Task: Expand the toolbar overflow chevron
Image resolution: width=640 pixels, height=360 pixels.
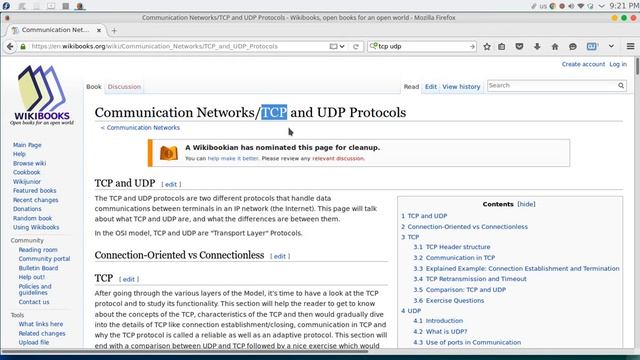Action: (x=611, y=46)
